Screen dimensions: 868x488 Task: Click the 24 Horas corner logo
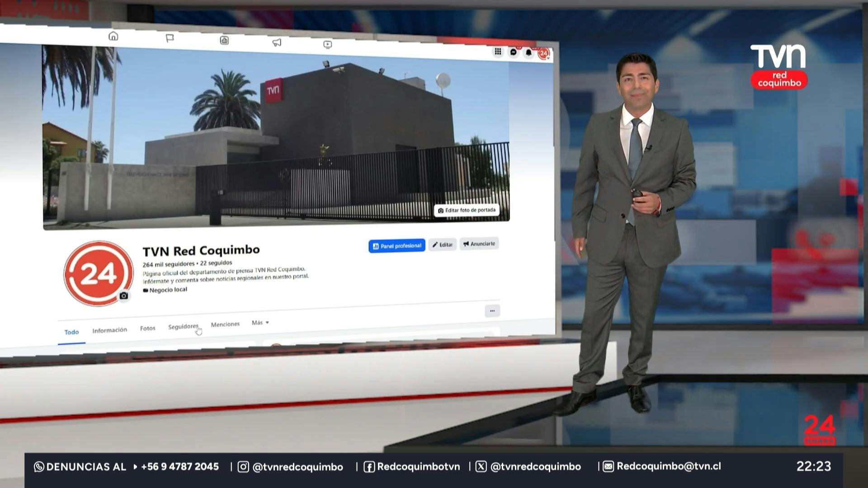(819, 430)
